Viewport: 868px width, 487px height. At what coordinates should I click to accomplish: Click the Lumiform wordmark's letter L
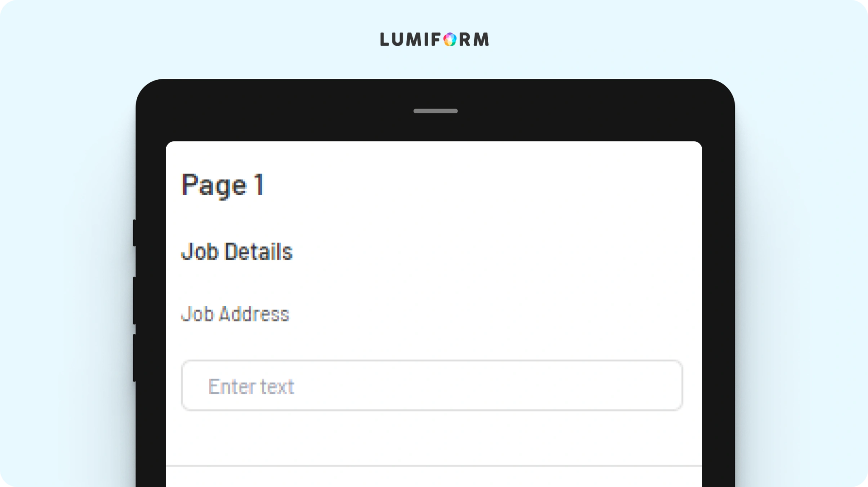point(384,39)
